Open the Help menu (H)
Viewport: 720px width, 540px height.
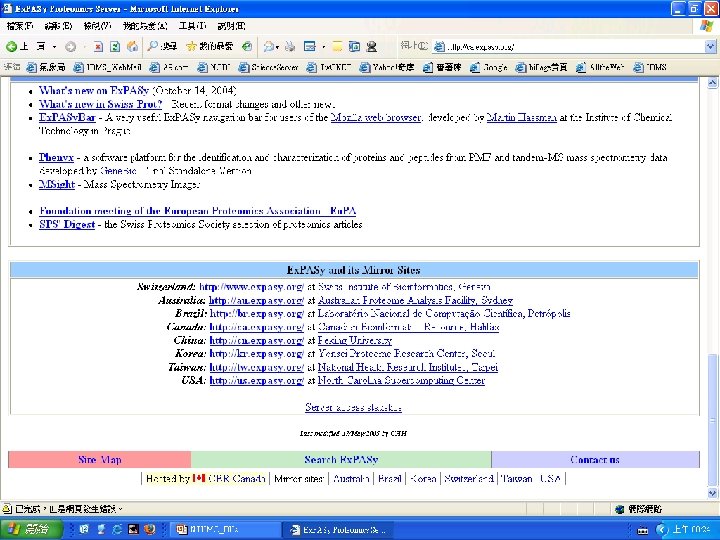(231, 26)
